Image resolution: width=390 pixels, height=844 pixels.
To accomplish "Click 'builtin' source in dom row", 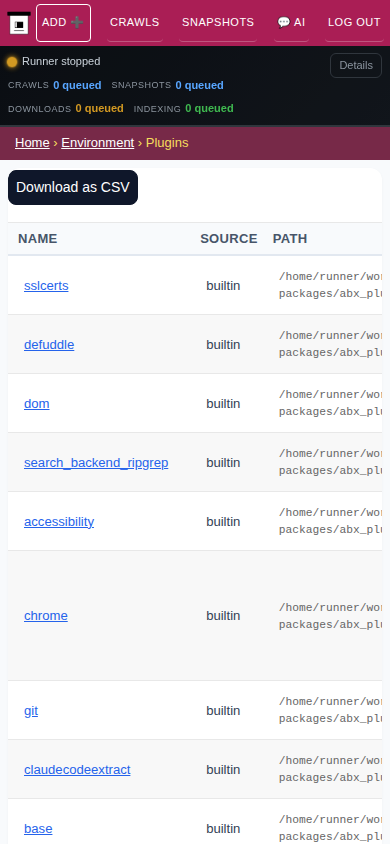I will click(223, 404).
